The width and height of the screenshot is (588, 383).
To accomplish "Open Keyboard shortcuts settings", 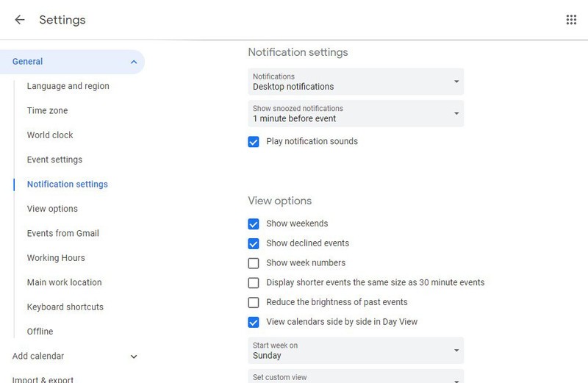I will [x=65, y=307].
